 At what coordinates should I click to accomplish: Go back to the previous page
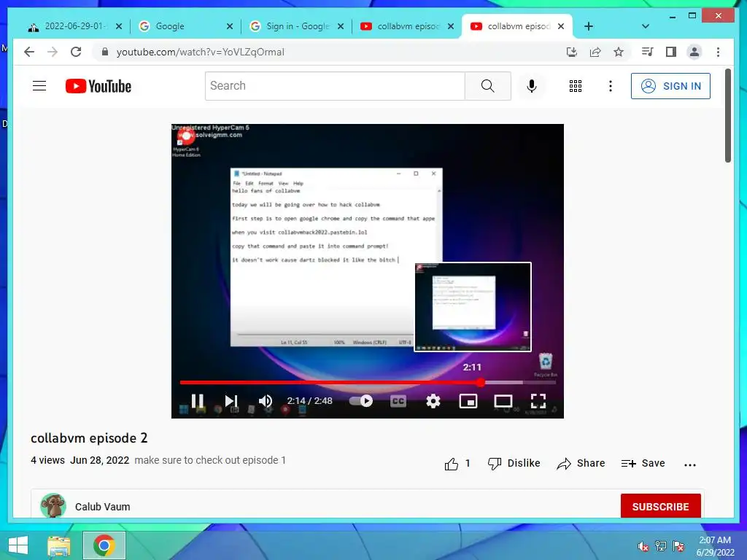tap(29, 52)
